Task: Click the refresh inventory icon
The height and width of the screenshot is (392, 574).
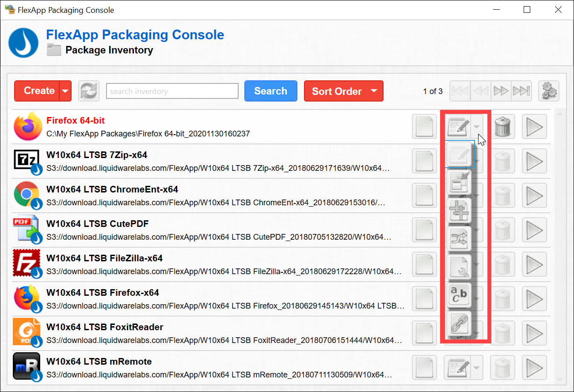Action: (88, 91)
